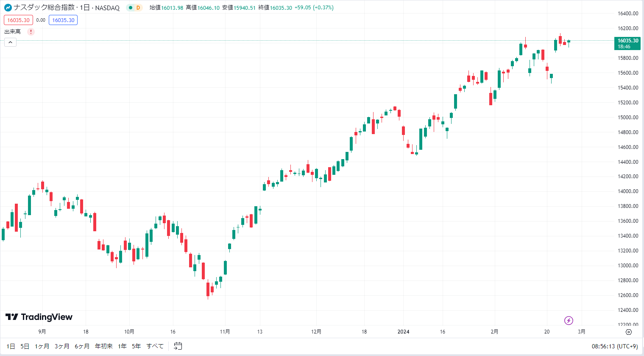Select the 5日 time range
Image resolution: width=644 pixels, height=356 pixels.
coord(25,346)
